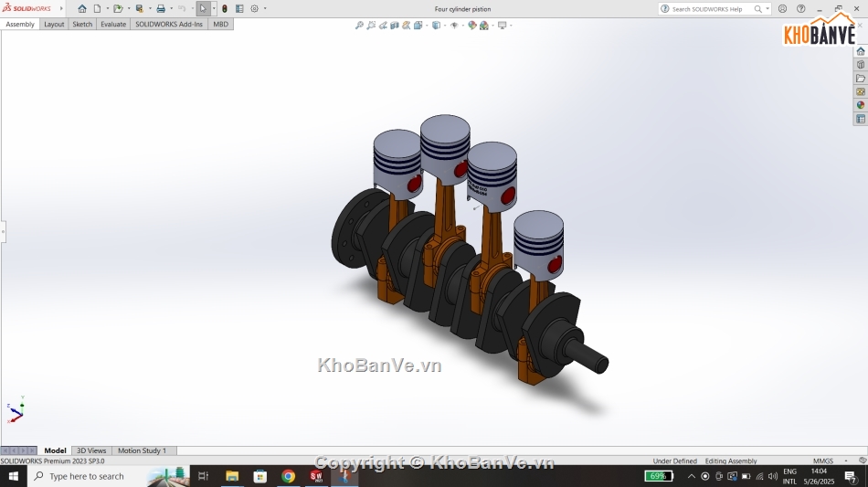The width and height of the screenshot is (868, 487).
Task: Expand the View Settings dropdown arrow
Action: click(x=511, y=25)
